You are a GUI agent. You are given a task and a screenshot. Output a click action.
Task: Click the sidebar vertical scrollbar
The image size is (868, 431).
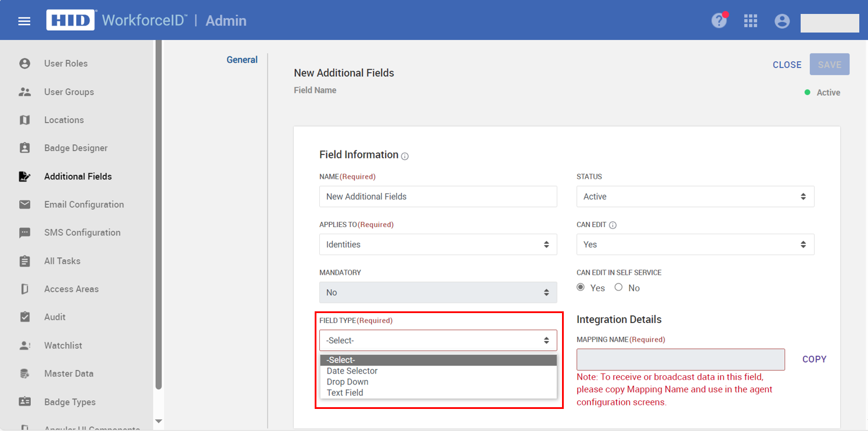(159, 215)
